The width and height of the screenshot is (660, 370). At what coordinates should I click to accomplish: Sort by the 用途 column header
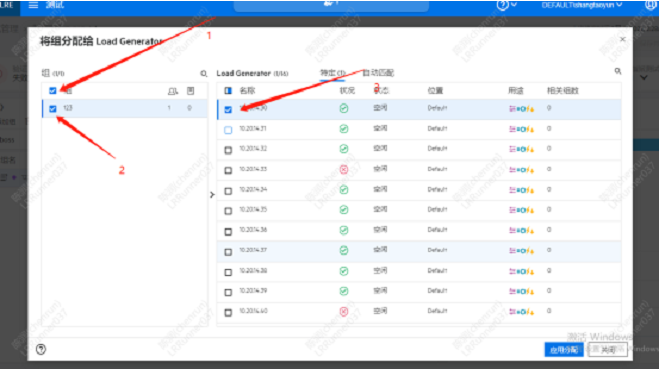(x=516, y=91)
